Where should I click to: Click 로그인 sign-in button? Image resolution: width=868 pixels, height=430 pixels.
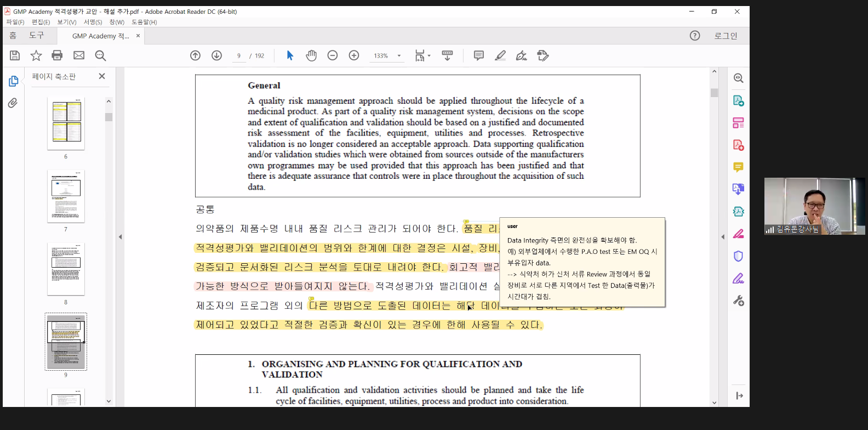pyautogui.click(x=726, y=36)
